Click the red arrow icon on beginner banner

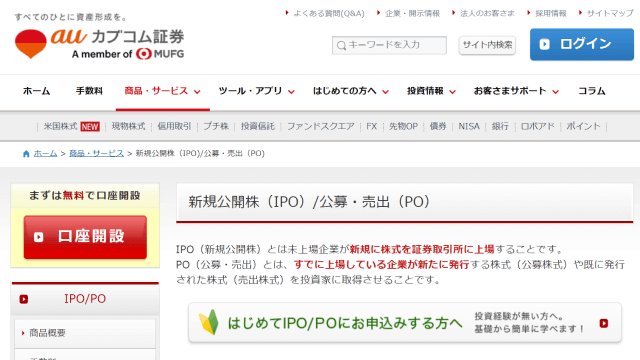604,323
